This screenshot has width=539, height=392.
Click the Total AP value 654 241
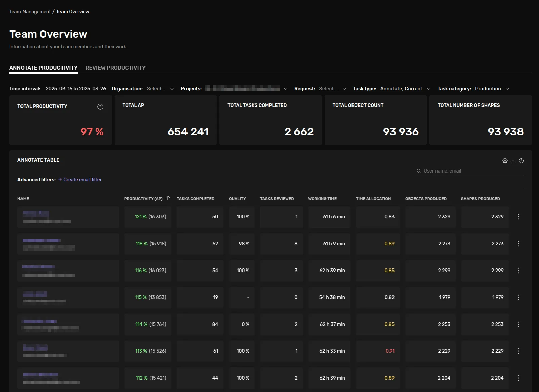[188, 132]
